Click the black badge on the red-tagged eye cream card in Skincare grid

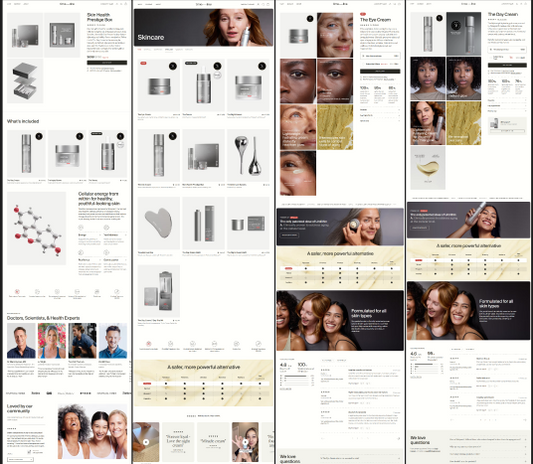173,66
